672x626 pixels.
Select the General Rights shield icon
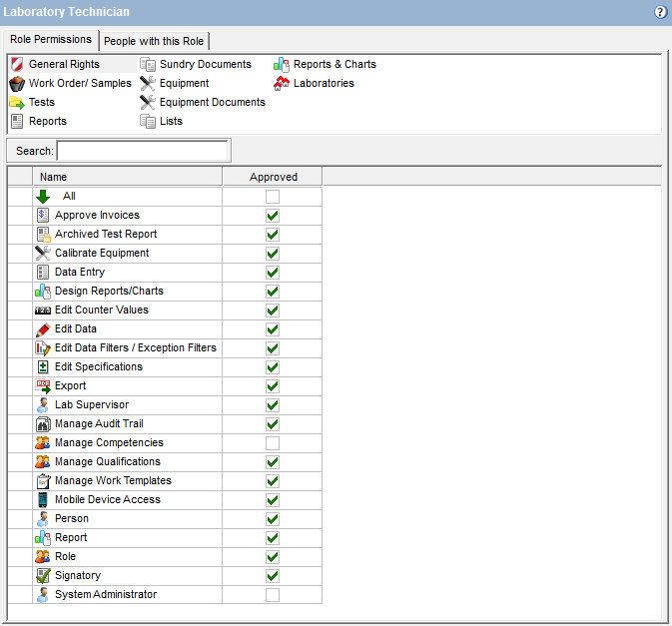[x=17, y=64]
